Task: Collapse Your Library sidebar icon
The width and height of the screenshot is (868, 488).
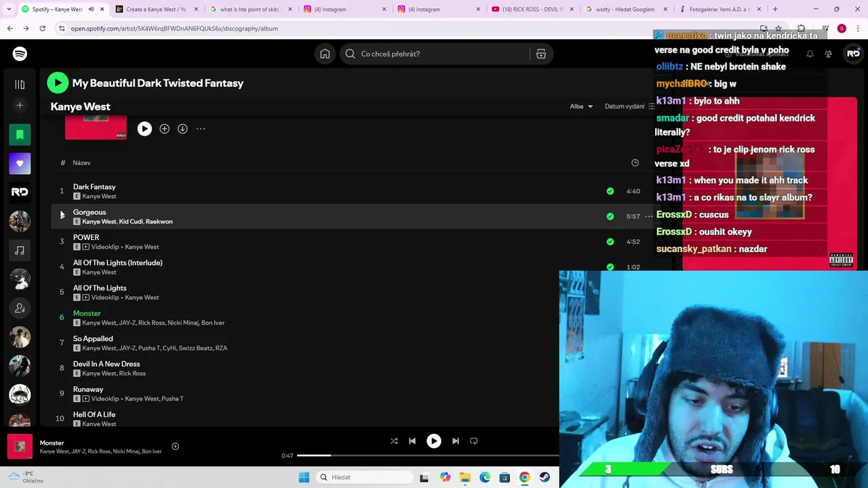Action: tap(20, 84)
